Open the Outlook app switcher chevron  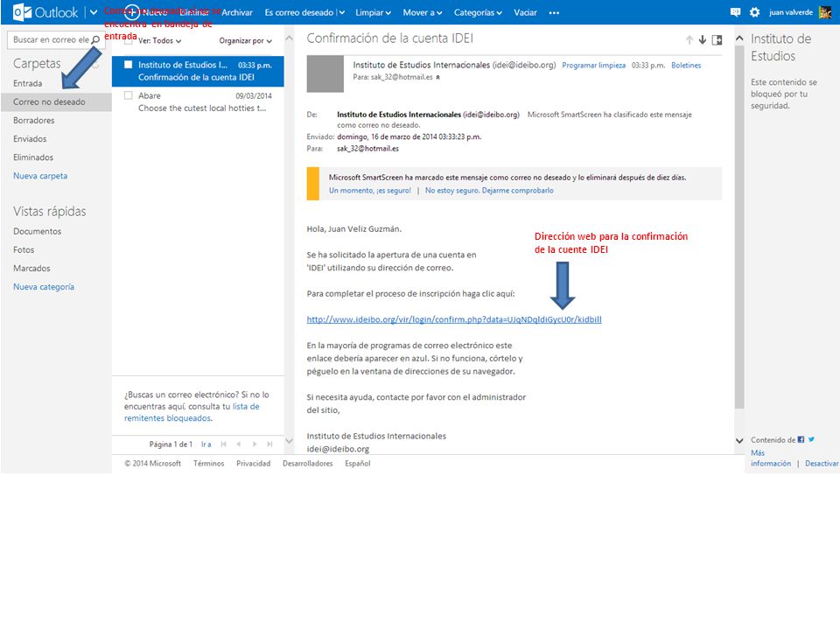94,12
